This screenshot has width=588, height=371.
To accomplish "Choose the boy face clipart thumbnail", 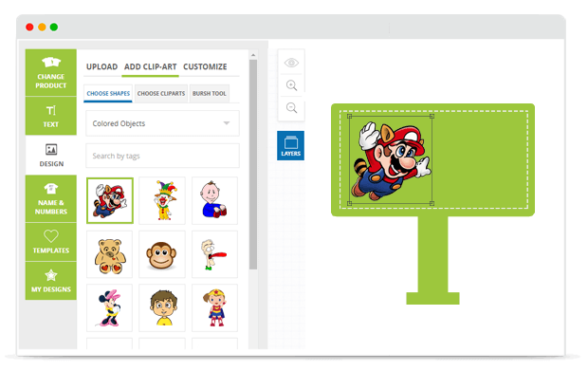I will point(162,308).
